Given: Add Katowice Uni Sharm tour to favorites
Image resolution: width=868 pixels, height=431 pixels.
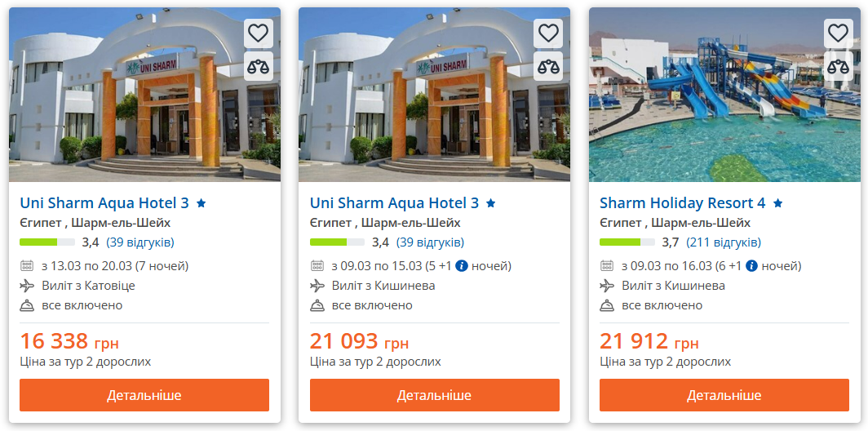Looking at the screenshot, I should pos(258,33).
